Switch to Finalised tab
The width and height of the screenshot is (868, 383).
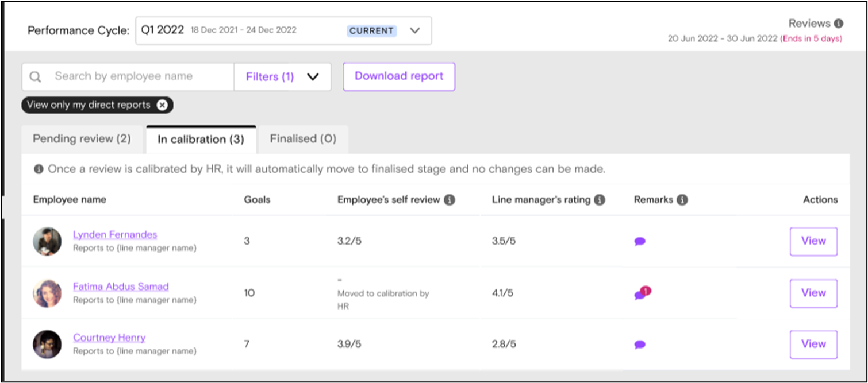pos(303,139)
